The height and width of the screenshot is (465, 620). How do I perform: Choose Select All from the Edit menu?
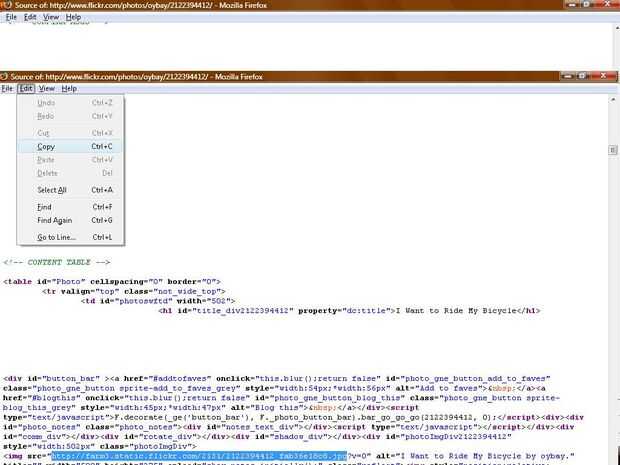pyautogui.click(x=70, y=190)
